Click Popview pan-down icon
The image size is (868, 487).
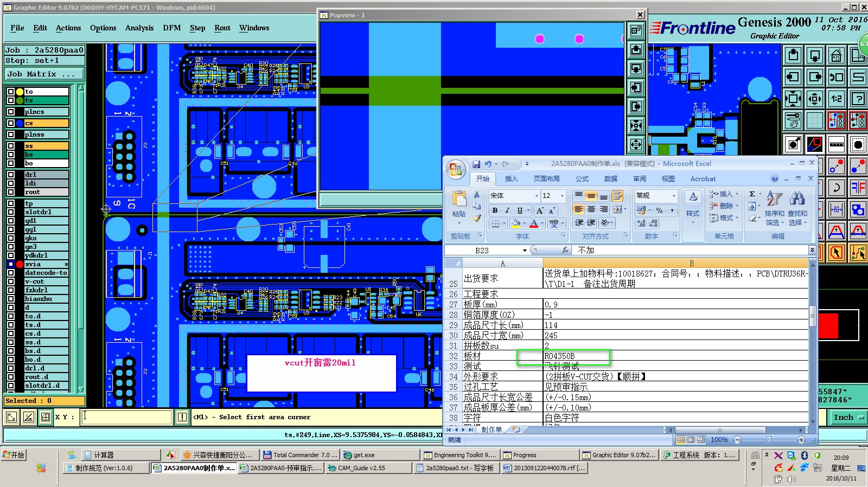[x=636, y=69]
